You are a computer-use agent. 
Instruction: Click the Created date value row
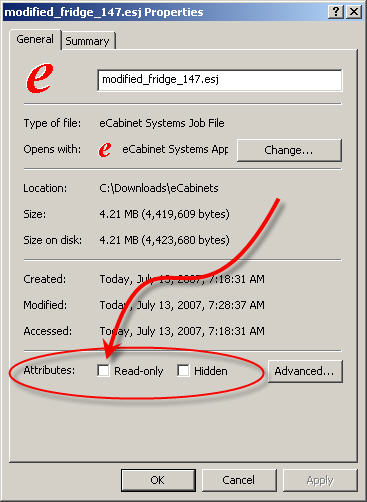pos(182,279)
